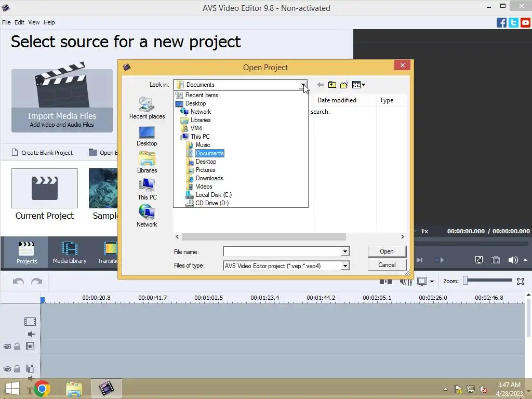Click the File name input field
532x399 pixels.
pos(282,251)
